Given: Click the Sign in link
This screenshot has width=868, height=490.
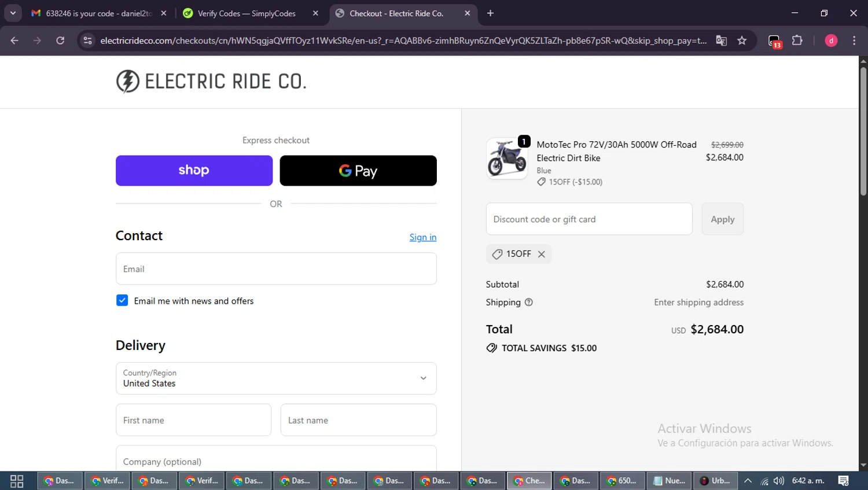Looking at the screenshot, I should point(423,237).
